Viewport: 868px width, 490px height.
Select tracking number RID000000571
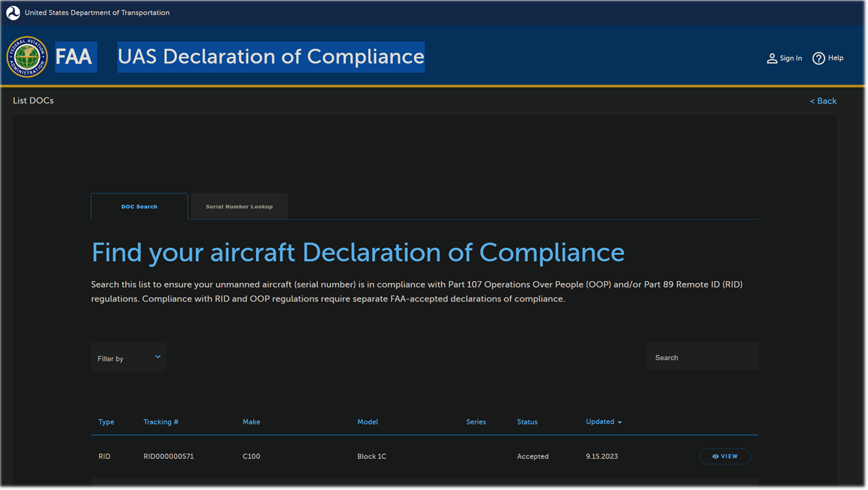[168, 457]
